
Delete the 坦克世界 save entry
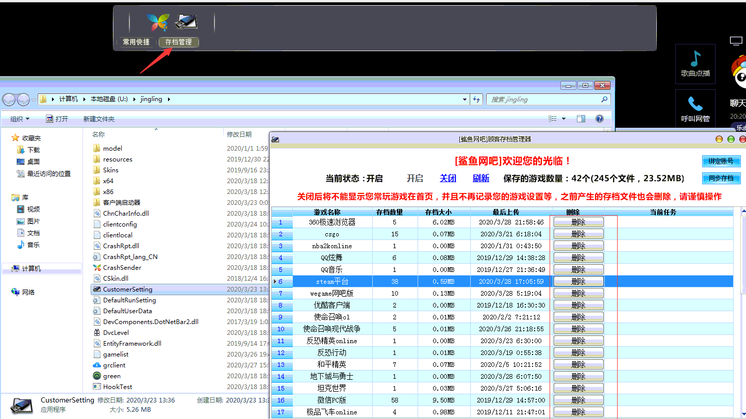[x=578, y=389]
